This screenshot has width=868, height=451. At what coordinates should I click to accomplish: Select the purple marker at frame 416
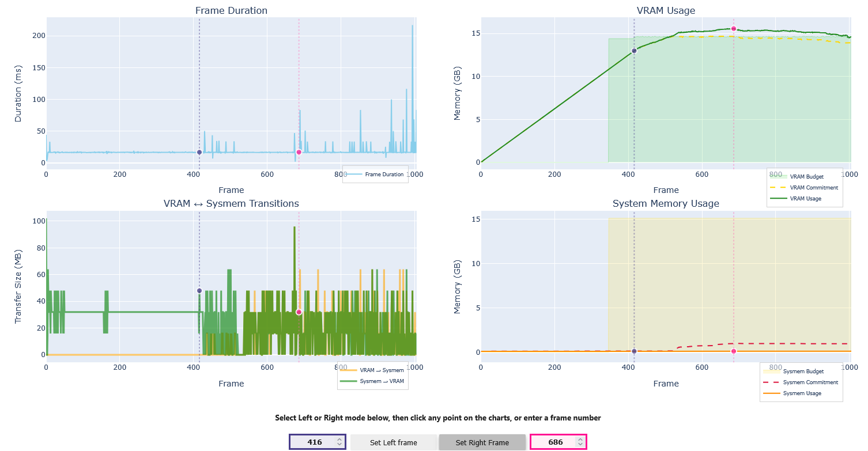click(199, 152)
